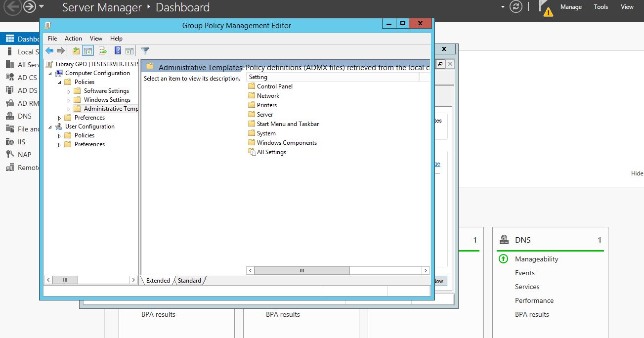
Task: Click the Export List toolbar icon
Action: coord(103,50)
